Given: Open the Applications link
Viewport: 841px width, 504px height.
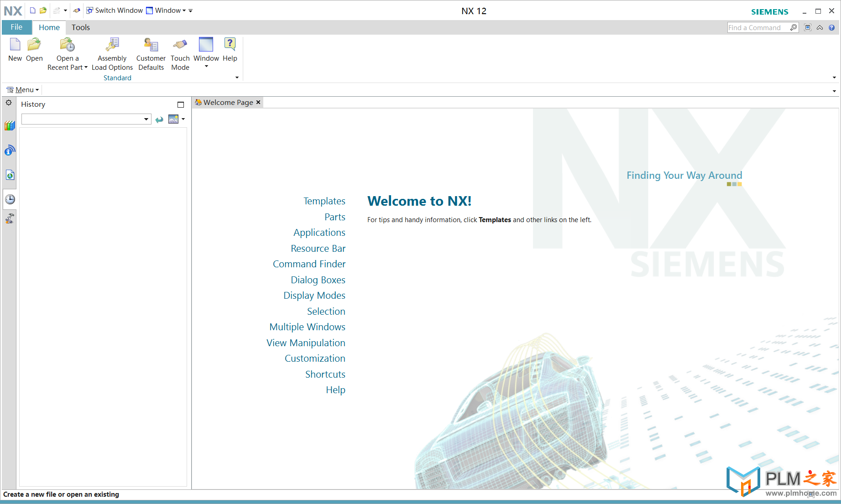Looking at the screenshot, I should tap(319, 233).
